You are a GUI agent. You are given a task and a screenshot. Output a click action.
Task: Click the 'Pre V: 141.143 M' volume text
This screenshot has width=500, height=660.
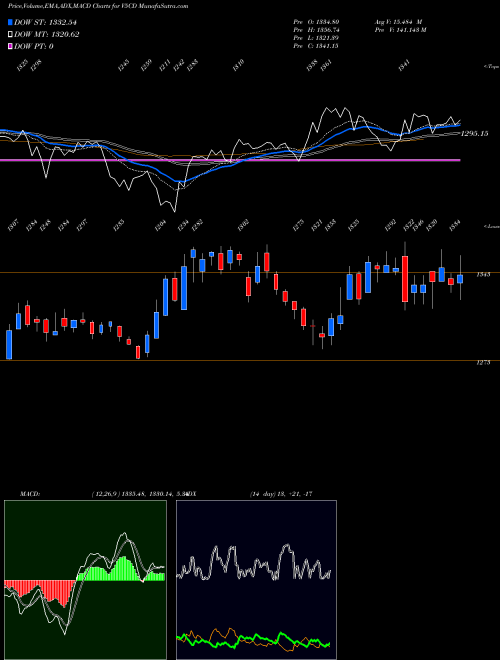pos(400,30)
